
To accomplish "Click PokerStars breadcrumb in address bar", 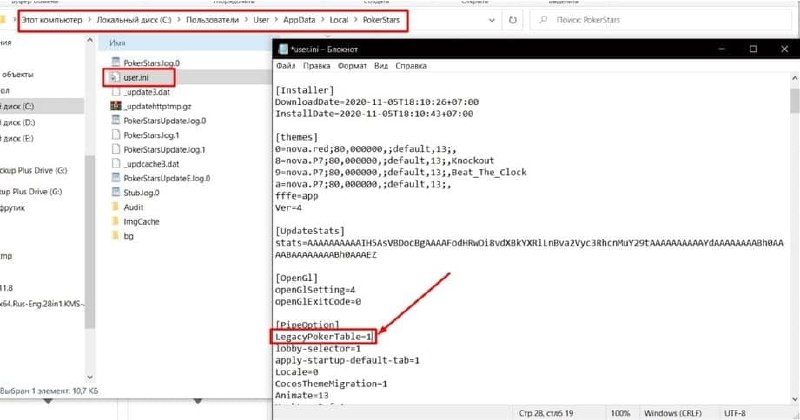I will pyautogui.click(x=381, y=20).
